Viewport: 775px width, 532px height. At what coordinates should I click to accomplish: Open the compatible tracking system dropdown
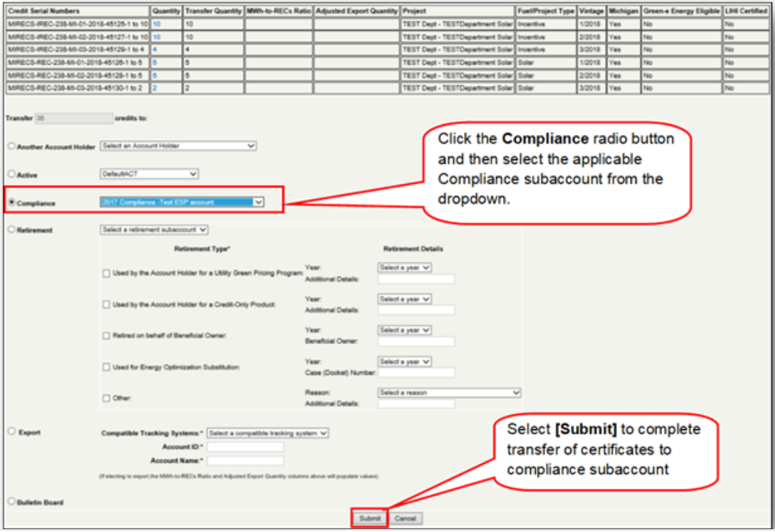point(267,433)
